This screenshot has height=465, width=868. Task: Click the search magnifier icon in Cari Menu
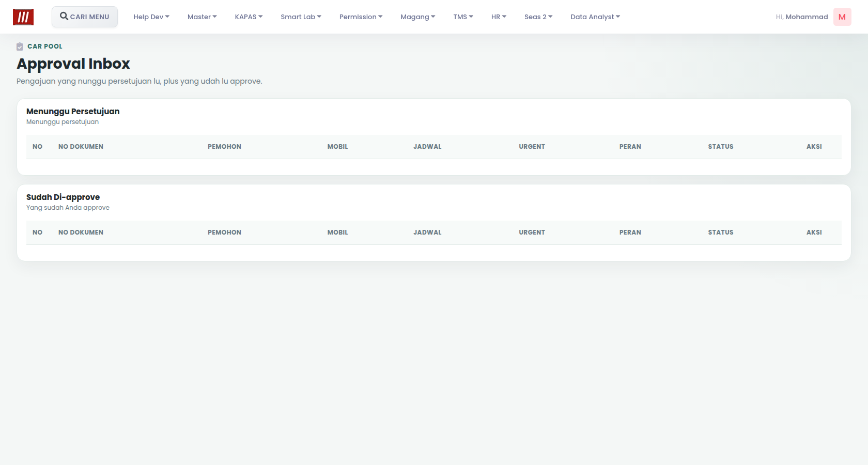[x=64, y=16]
